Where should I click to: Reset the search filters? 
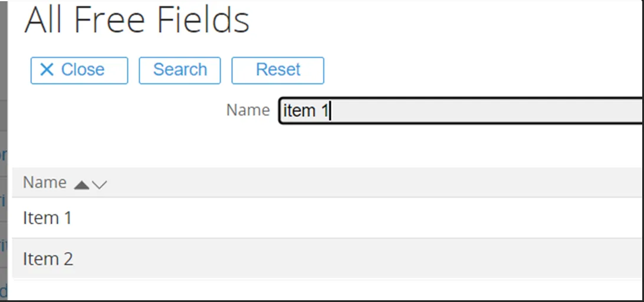[278, 70]
